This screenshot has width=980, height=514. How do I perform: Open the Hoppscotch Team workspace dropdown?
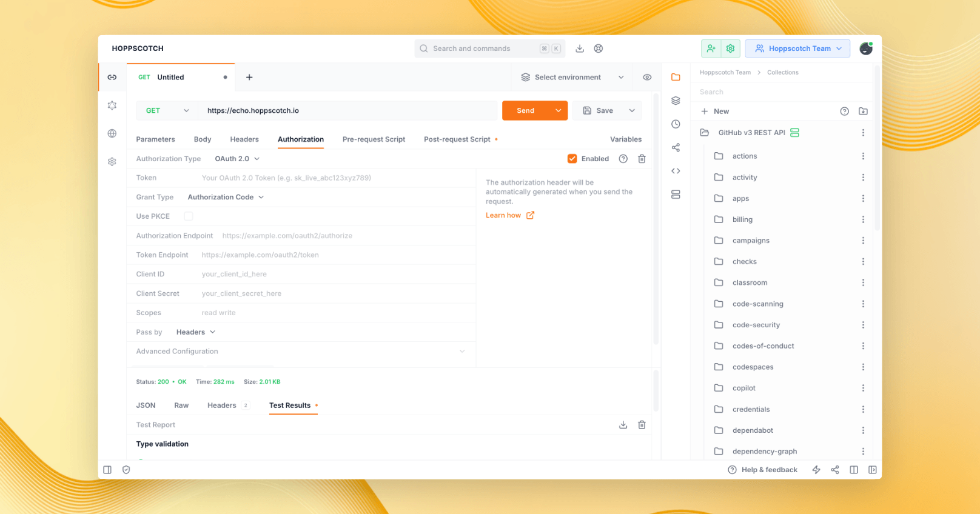click(x=797, y=48)
